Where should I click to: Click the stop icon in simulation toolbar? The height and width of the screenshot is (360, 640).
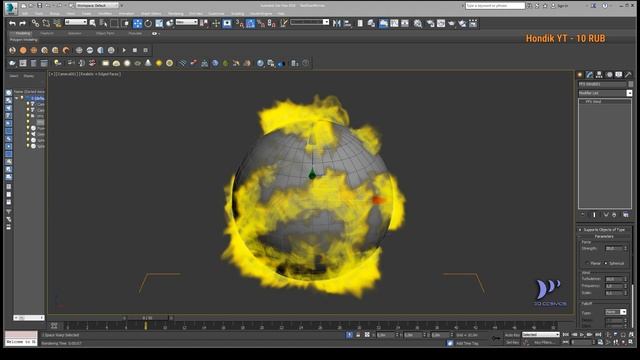(x=135, y=50)
